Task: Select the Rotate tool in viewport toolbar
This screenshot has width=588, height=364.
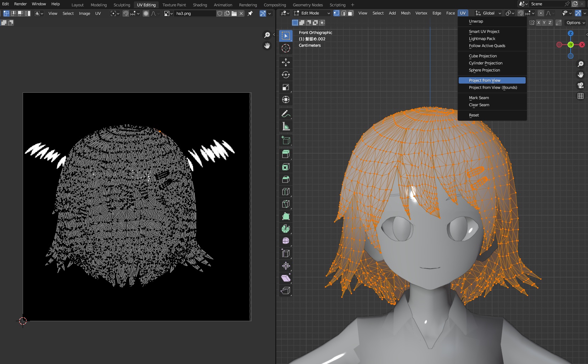Action: [285, 75]
